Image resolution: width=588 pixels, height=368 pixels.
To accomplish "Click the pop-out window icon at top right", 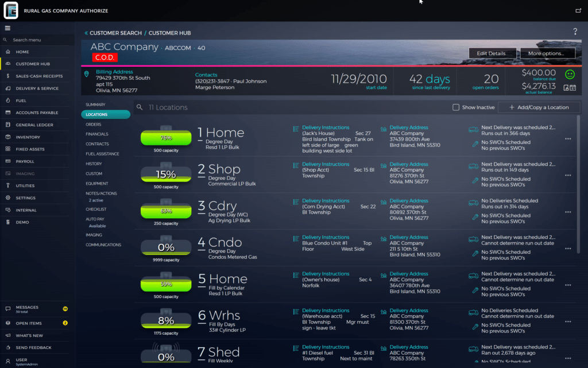I will click(578, 10).
